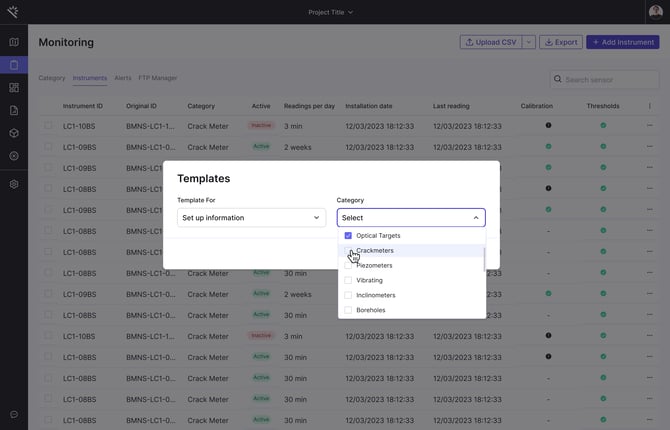
Task: Sort by Instrument ID column header
Action: pyautogui.click(x=82, y=106)
